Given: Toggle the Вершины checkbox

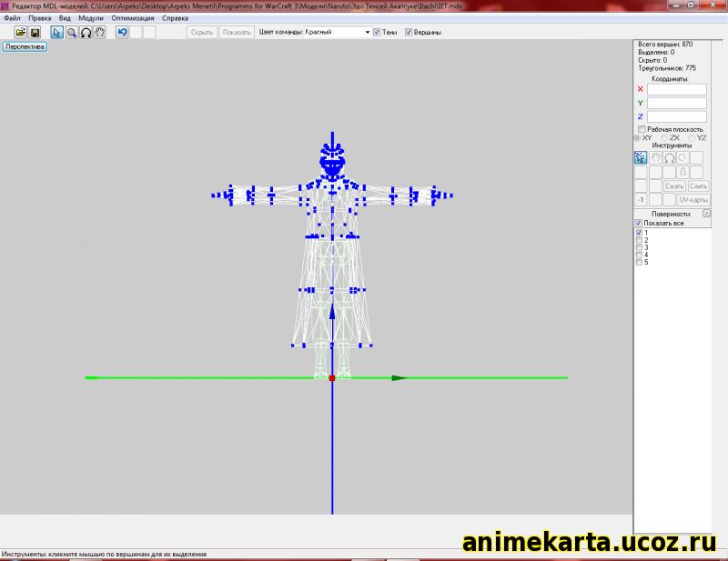Looking at the screenshot, I should pyautogui.click(x=409, y=32).
